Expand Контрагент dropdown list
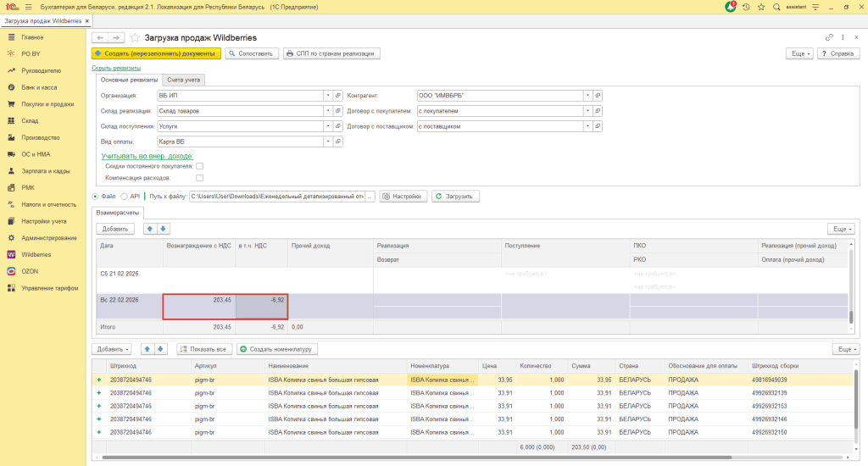This screenshot has height=466, width=868. click(x=587, y=96)
